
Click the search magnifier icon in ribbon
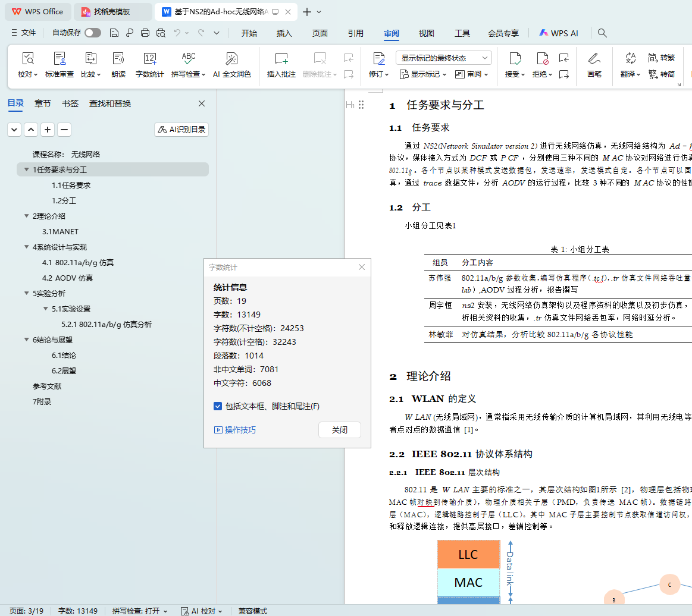click(x=602, y=33)
